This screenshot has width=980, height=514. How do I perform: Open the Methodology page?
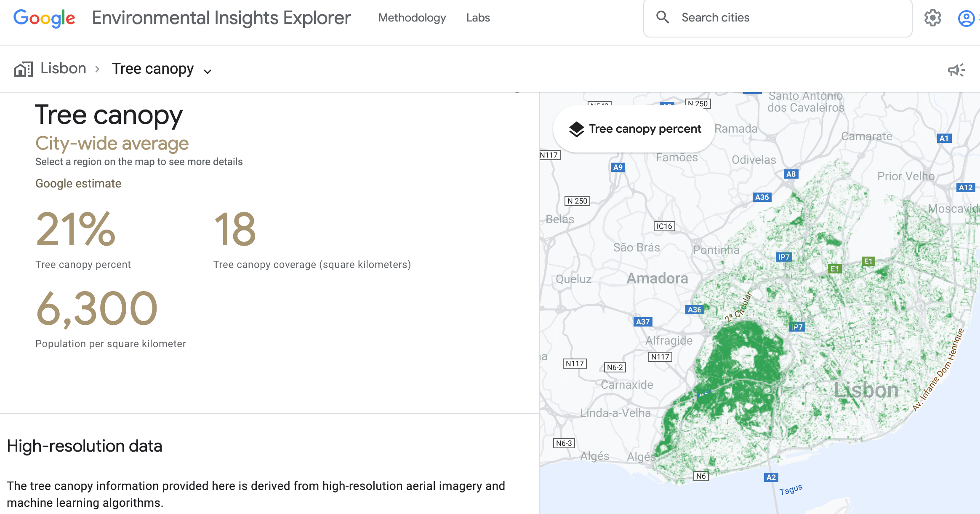[412, 18]
